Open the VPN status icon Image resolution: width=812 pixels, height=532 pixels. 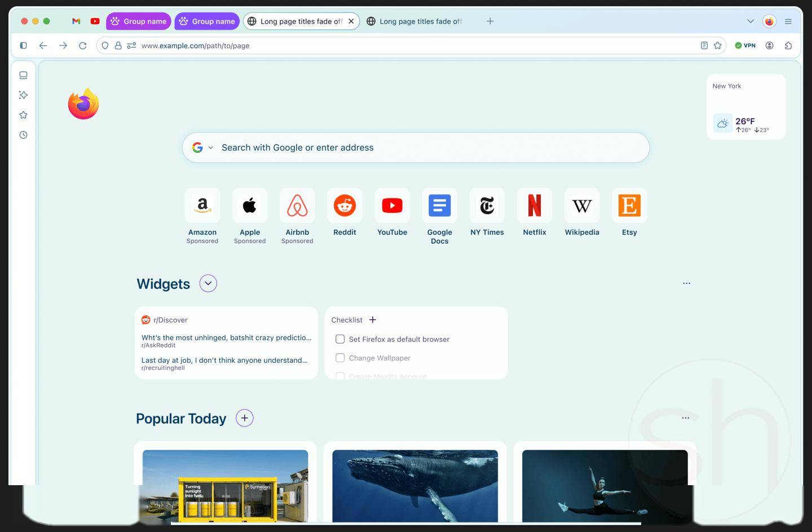[745, 46]
